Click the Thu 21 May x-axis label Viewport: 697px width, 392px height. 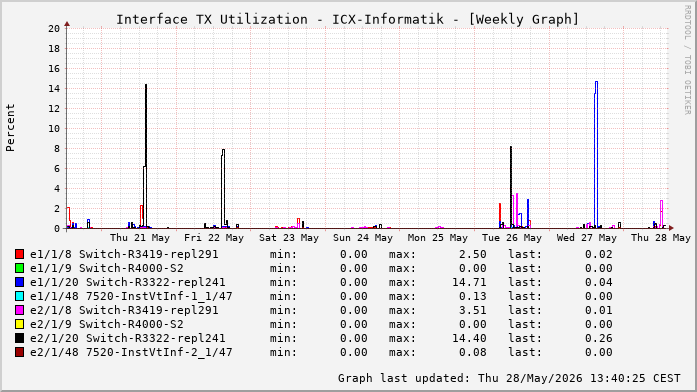click(140, 238)
